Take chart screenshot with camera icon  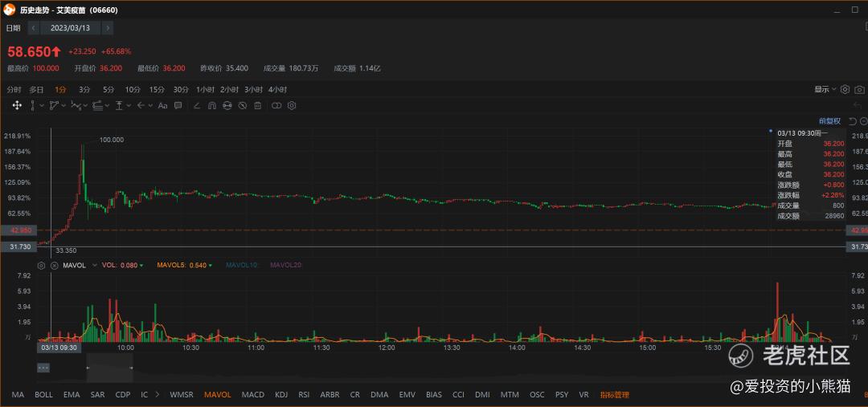859,90
